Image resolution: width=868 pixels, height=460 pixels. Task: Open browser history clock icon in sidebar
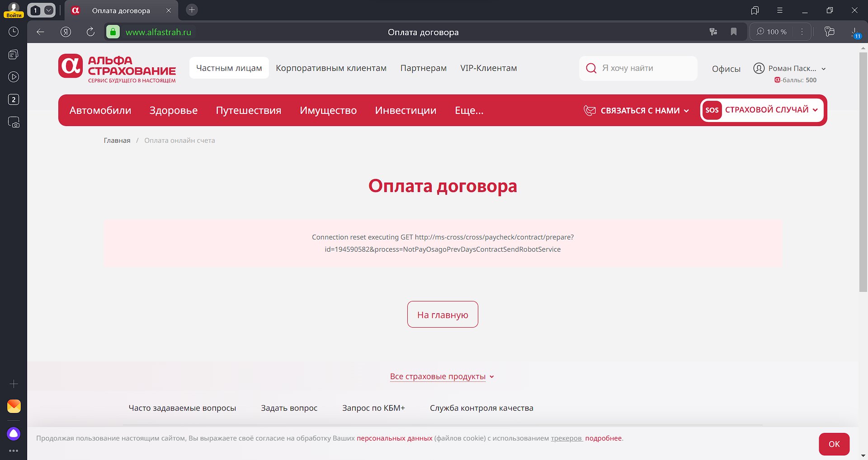pyautogui.click(x=14, y=32)
